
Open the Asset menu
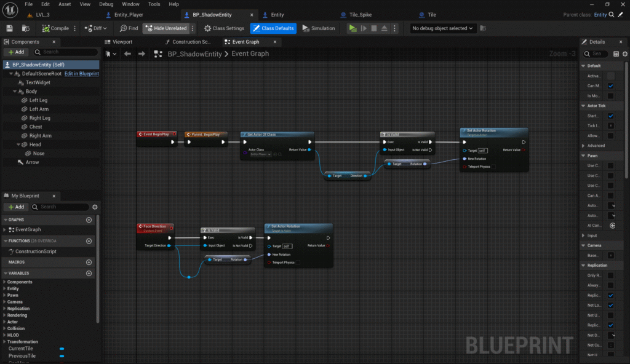click(x=65, y=4)
